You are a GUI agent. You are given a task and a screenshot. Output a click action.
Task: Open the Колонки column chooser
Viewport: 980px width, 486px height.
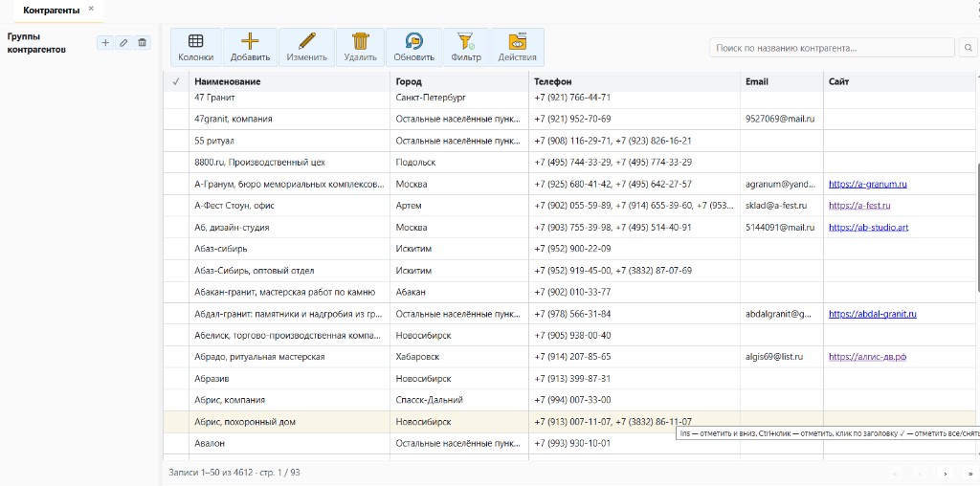(x=195, y=48)
